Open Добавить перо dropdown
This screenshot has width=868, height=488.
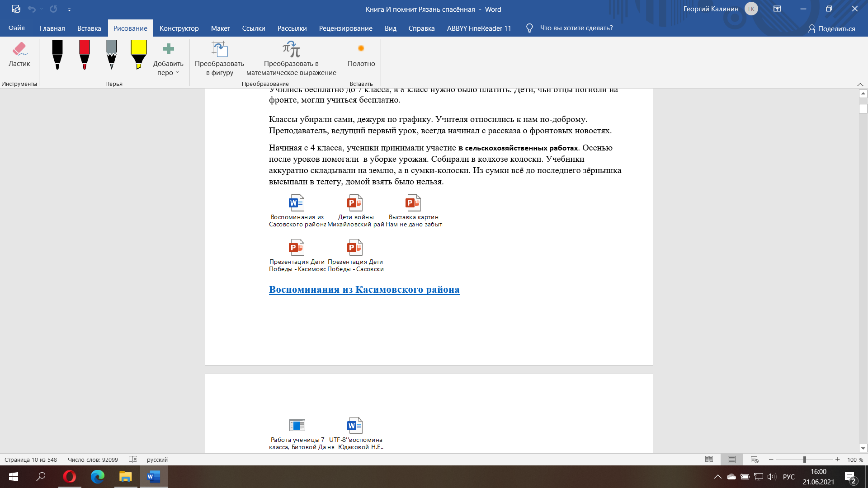[x=168, y=59]
